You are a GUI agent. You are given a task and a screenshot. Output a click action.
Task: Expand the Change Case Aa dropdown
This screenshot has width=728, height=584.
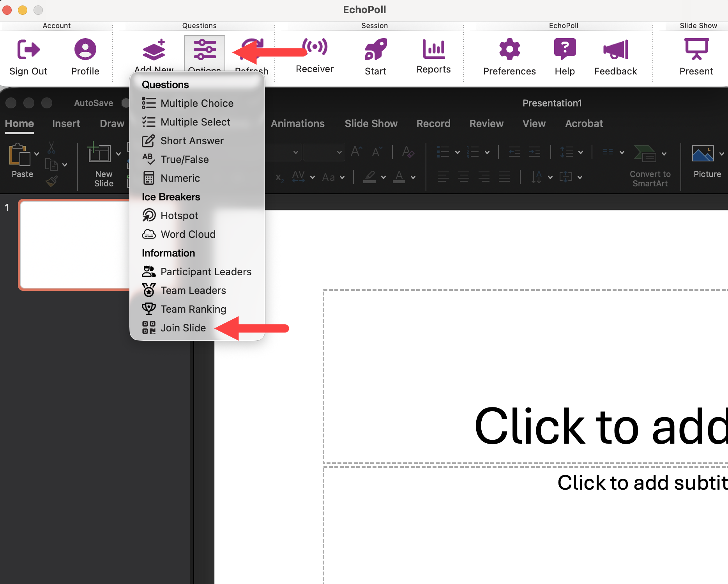coord(342,177)
